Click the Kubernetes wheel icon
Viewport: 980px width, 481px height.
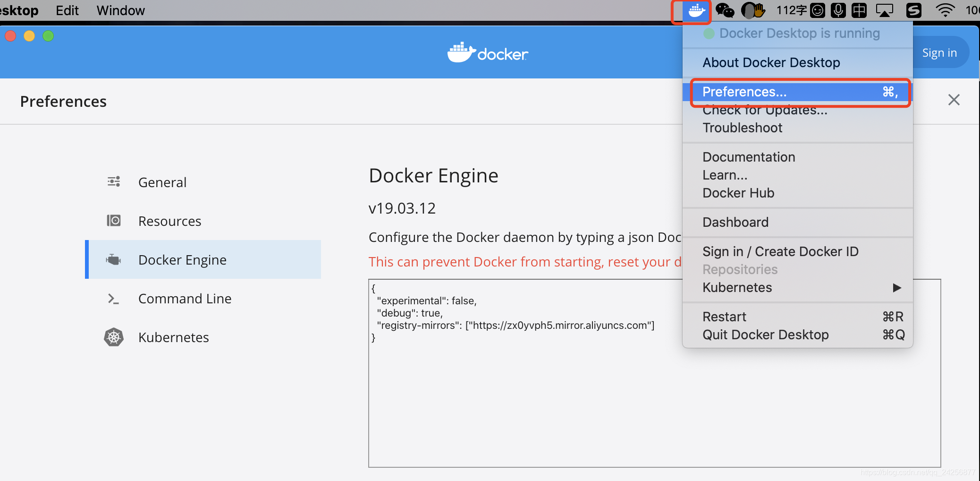(x=114, y=337)
